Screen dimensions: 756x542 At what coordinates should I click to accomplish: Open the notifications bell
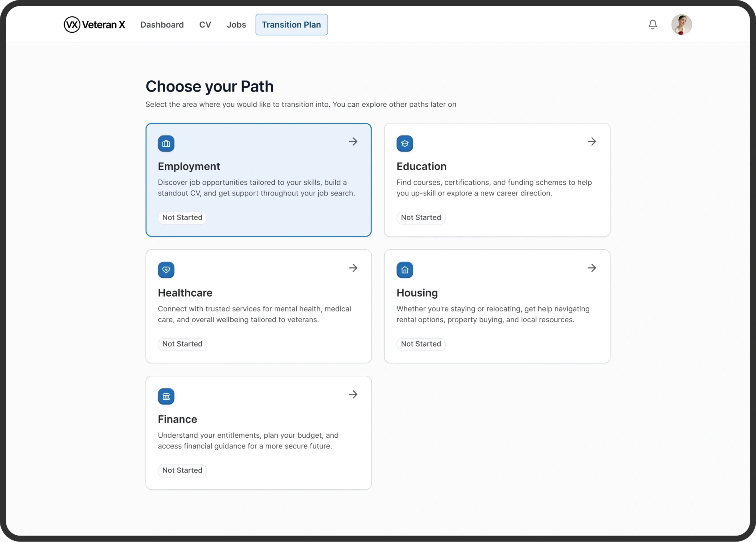(x=653, y=25)
